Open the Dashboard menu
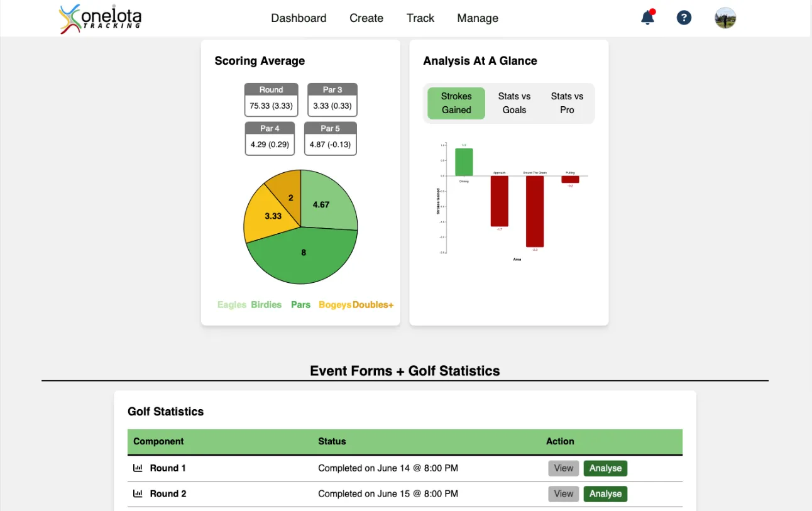This screenshot has width=812, height=511. [299, 18]
